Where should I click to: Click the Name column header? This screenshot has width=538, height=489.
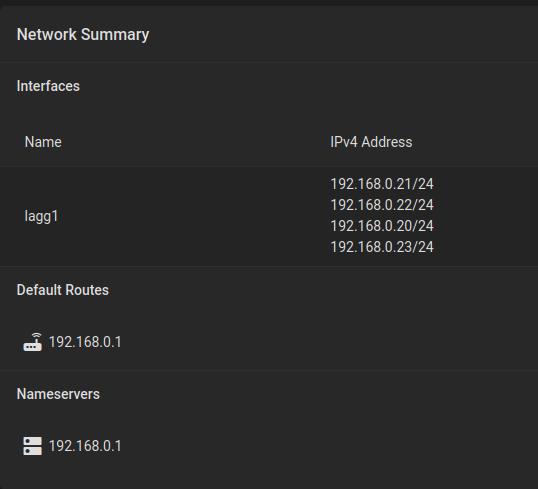[x=43, y=142]
